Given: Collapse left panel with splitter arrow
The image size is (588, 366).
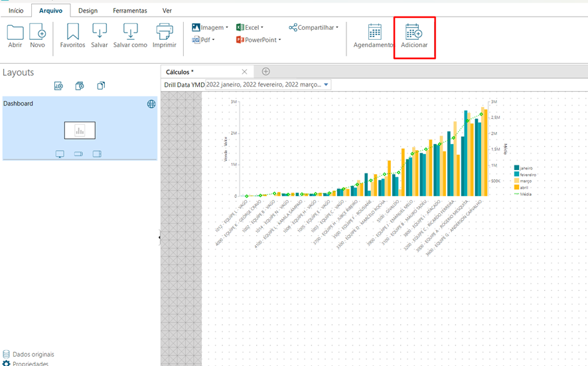Looking at the screenshot, I should [159, 237].
